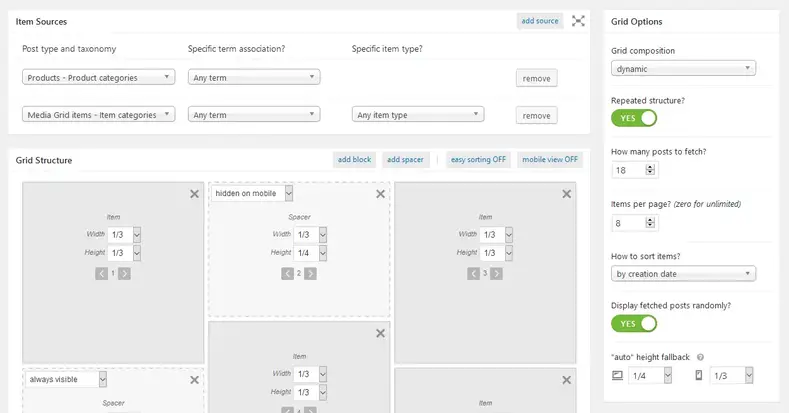
Task: Open the How to sort items dropdown
Action: coord(683,274)
